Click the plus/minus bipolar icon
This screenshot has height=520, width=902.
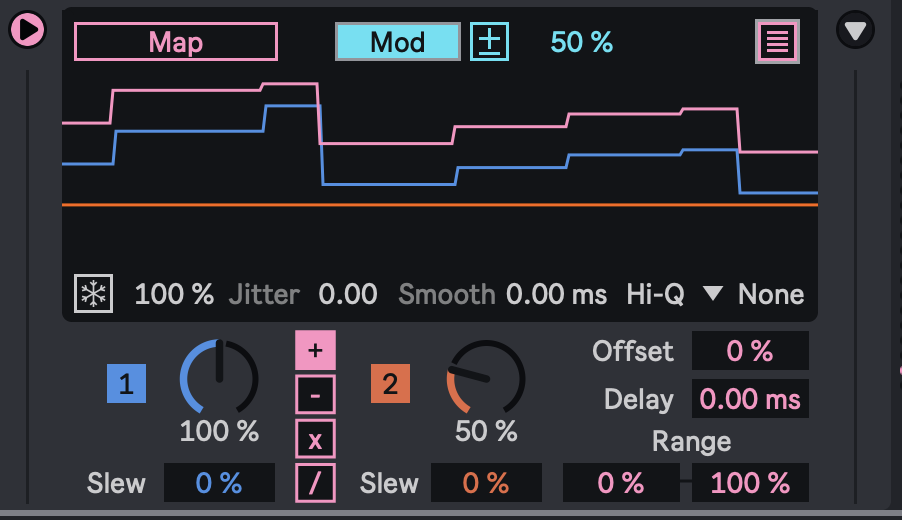[490, 42]
